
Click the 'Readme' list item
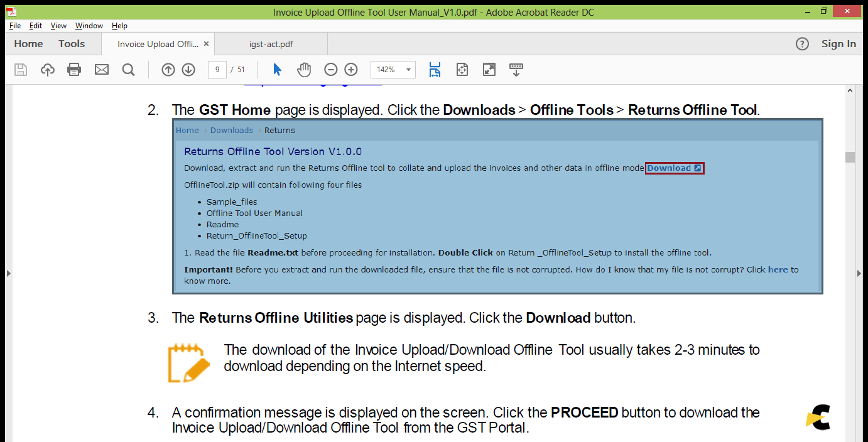point(222,225)
